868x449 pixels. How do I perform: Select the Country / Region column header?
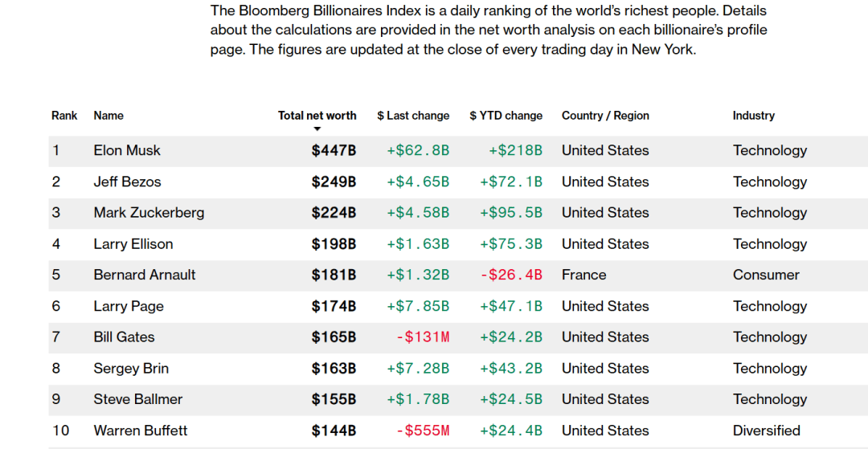coord(605,116)
